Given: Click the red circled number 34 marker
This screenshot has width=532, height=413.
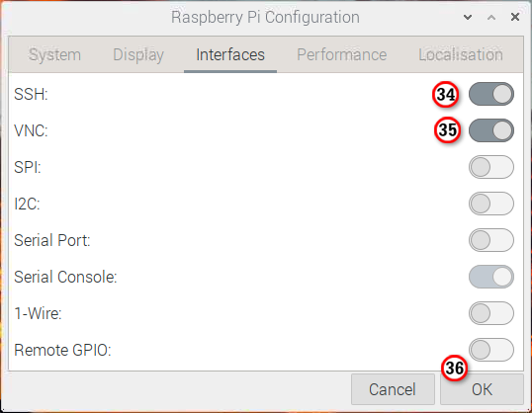Looking at the screenshot, I should 446,94.
